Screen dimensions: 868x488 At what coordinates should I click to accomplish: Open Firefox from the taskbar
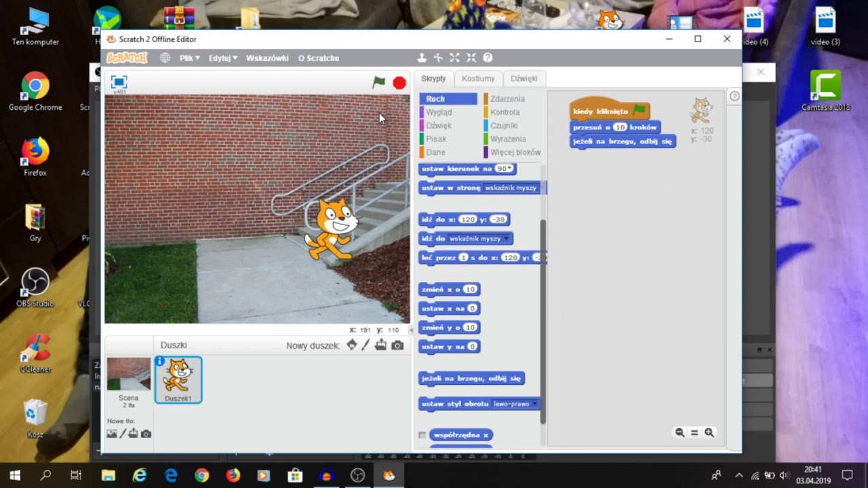233,475
